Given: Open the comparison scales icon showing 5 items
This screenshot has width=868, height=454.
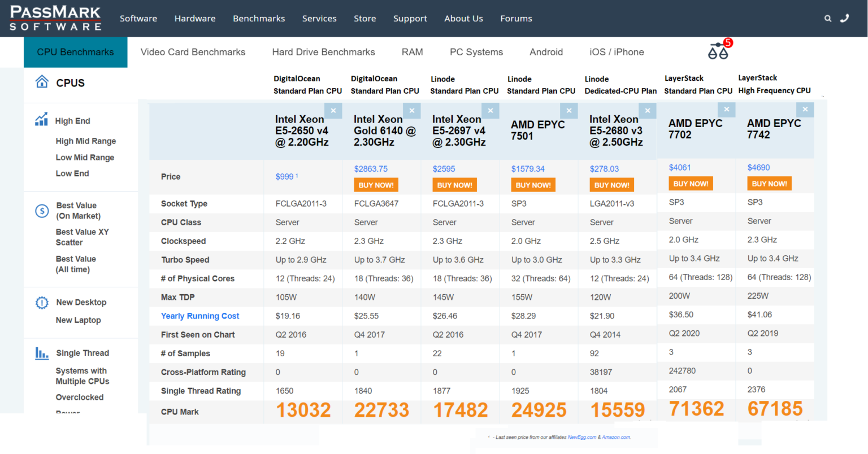Looking at the screenshot, I should [718, 51].
